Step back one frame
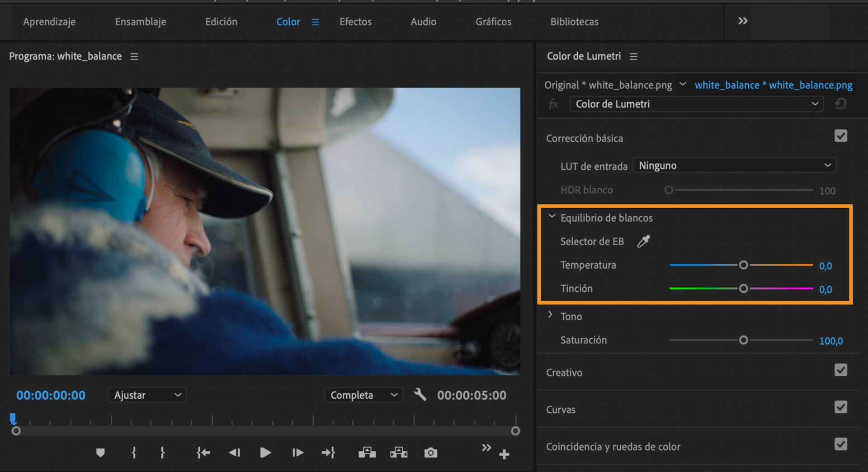Image resolution: width=868 pixels, height=472 pixels. (x=234, y=453)
